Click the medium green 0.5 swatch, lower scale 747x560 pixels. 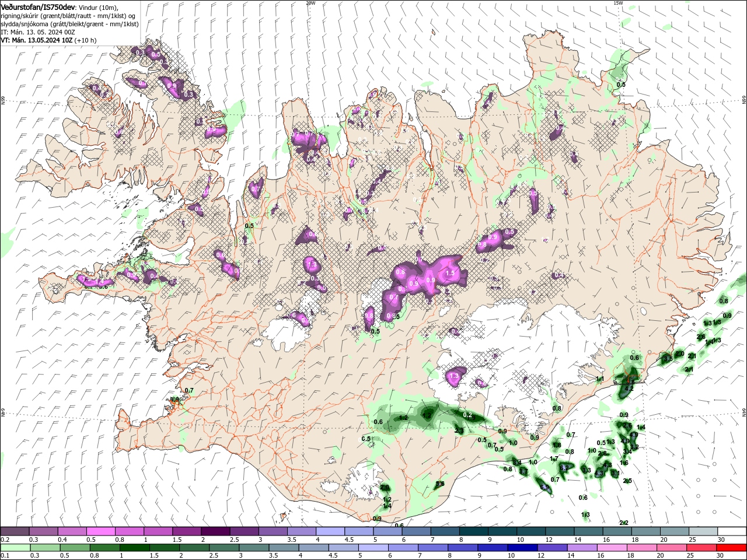tap(75, 548)
